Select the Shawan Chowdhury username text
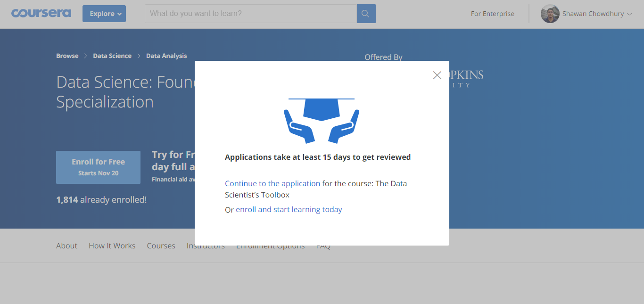The height and width of the screenshot is (304, 644). [x=593, y=14]
